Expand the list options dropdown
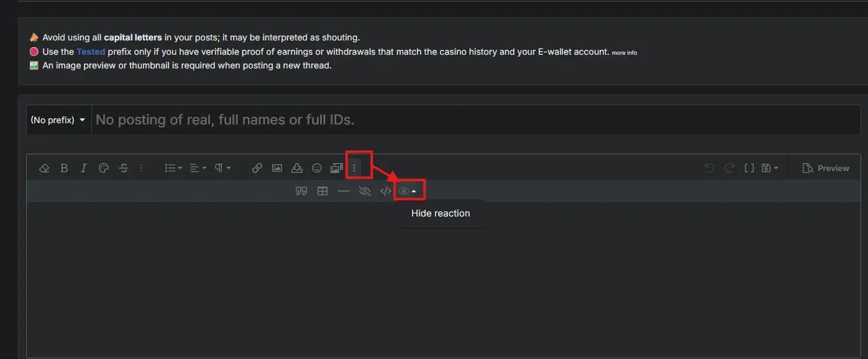Image resolution: width=868 pixels, height=359 pixels. tap(173, 168)
